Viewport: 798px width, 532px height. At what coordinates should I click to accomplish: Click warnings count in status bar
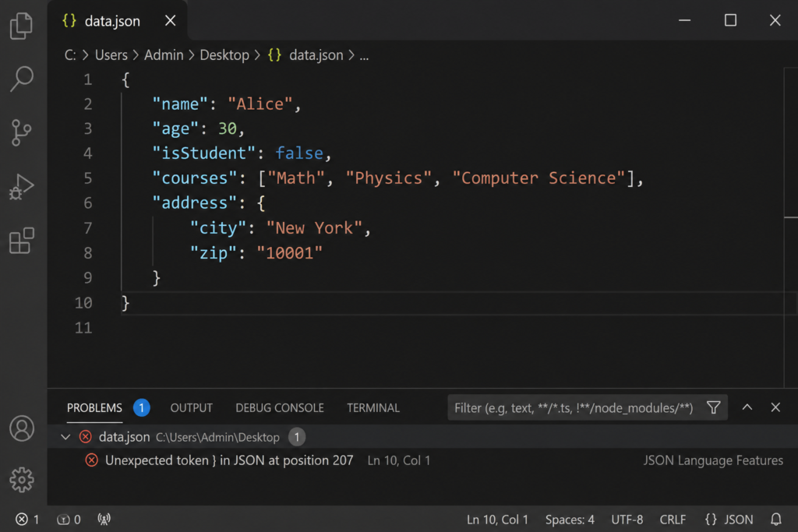(69, 520)
